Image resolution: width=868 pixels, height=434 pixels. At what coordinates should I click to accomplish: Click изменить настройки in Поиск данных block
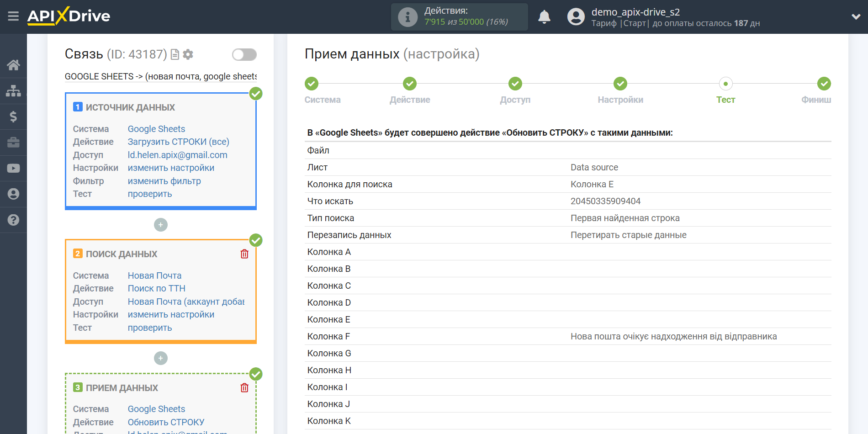171,314
